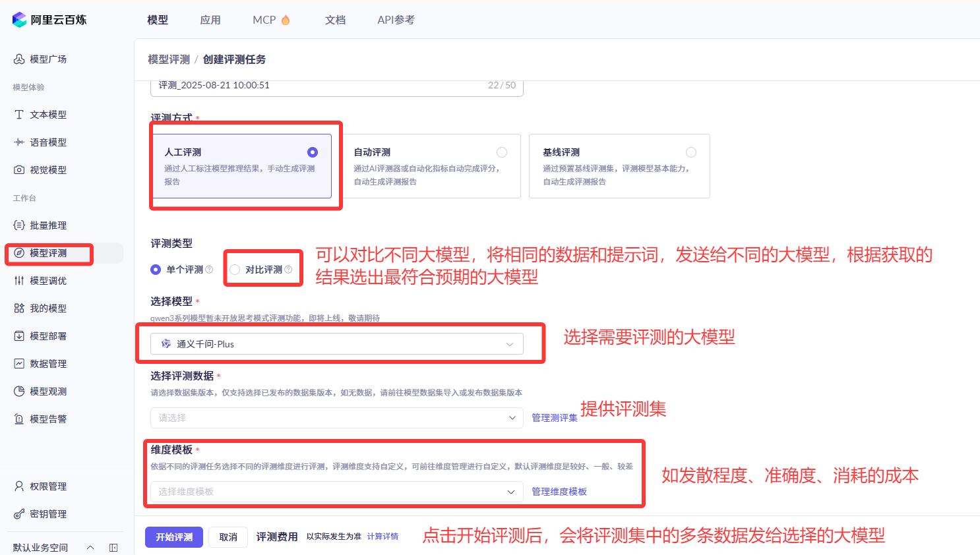Click the 模型广场 sidebar icon
This screenshot has width=980, height=555.
coord(19,59)
